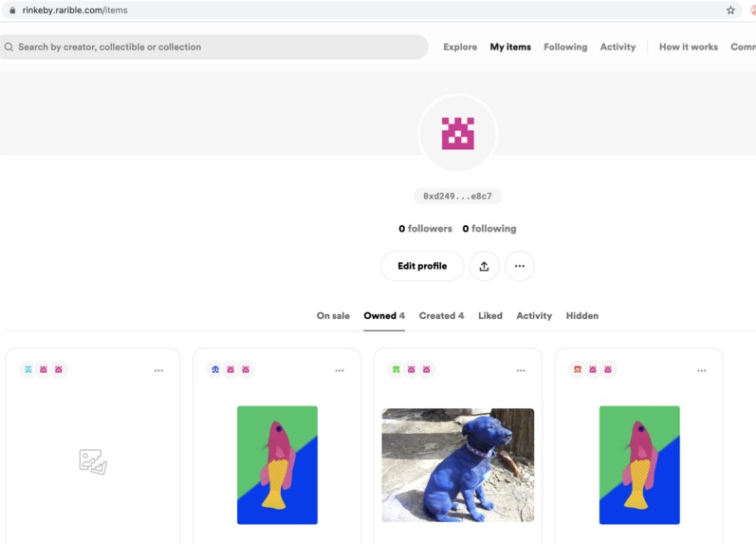Click teal avatar icon on first card

coord(28,369)
